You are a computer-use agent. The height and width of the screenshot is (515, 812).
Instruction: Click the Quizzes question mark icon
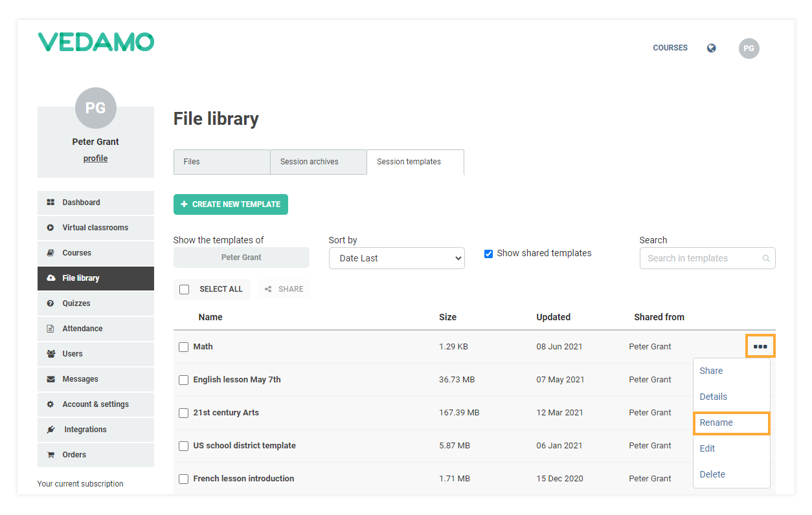point(51,303)
